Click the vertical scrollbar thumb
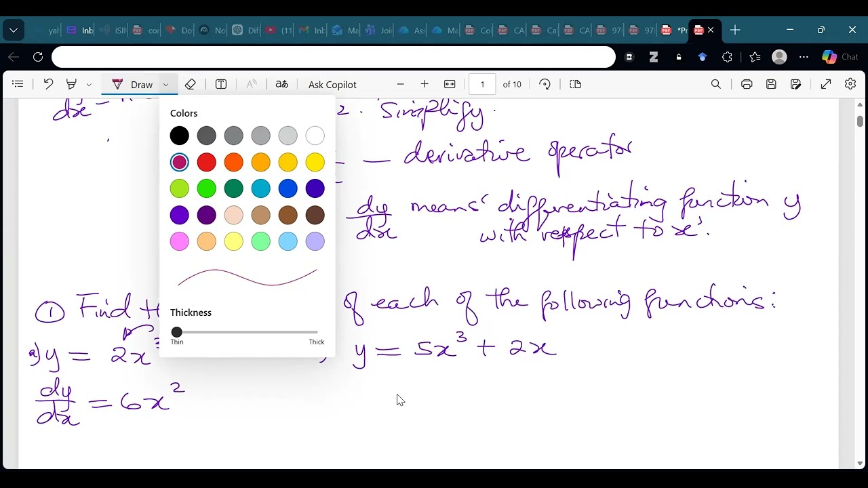This screenshot has height=488, width=868. click(860, 121)
